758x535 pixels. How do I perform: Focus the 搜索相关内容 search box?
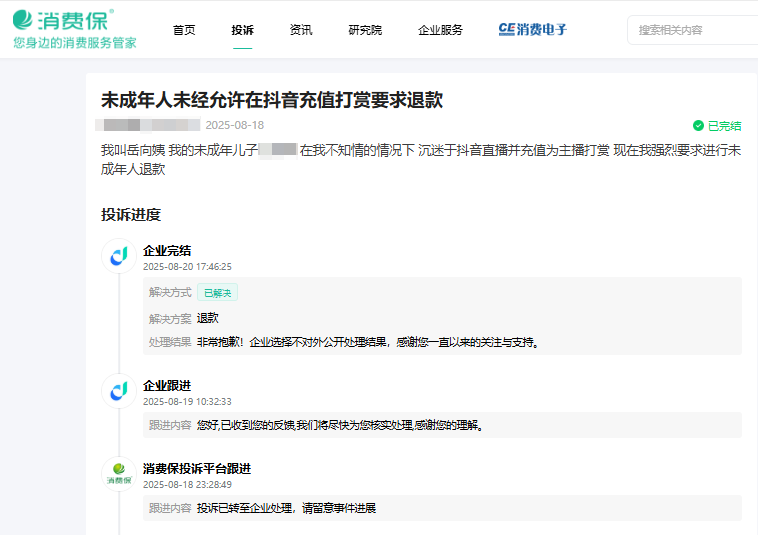tap(692, 30)
